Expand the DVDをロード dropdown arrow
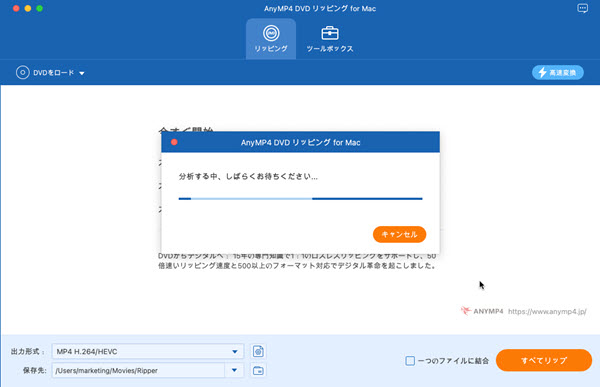 [x=82, y=73]
